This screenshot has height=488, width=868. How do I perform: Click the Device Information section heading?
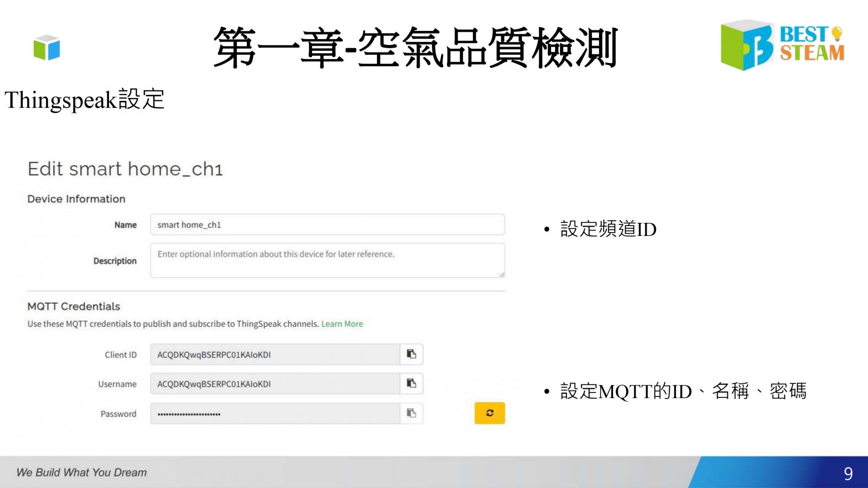[76, 199]
